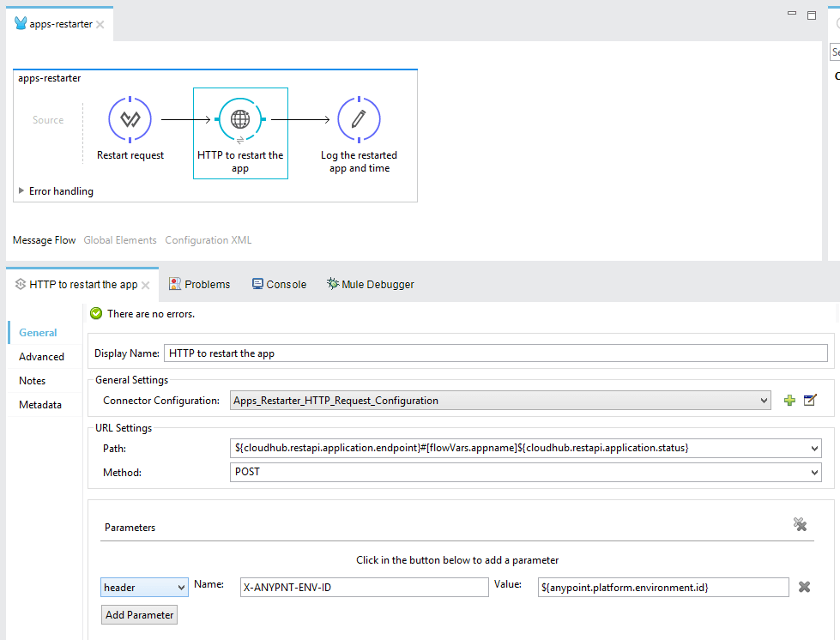Click the Problems tab icon
840x640 pixels.
[x=175, y=284]
